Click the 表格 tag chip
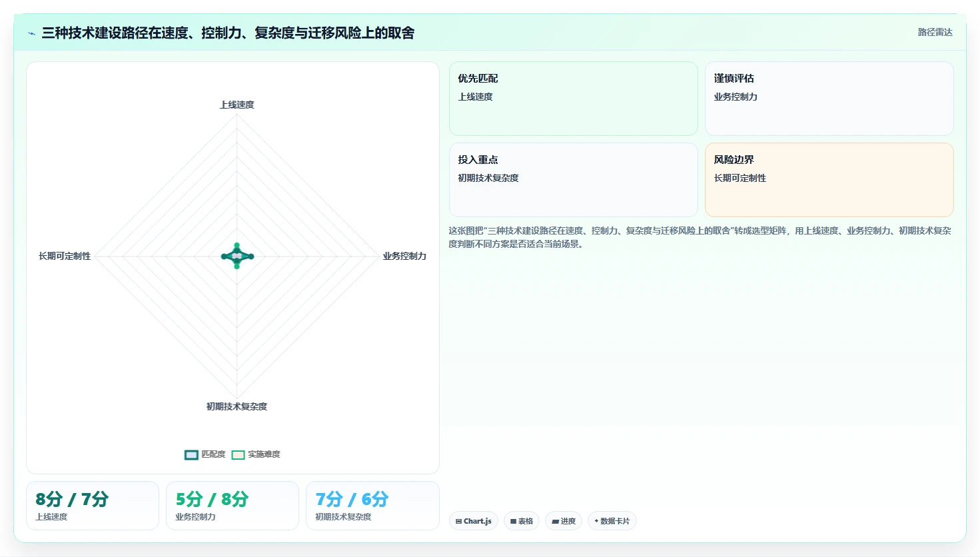Screen dimensions: 980x557 (522, 521)
